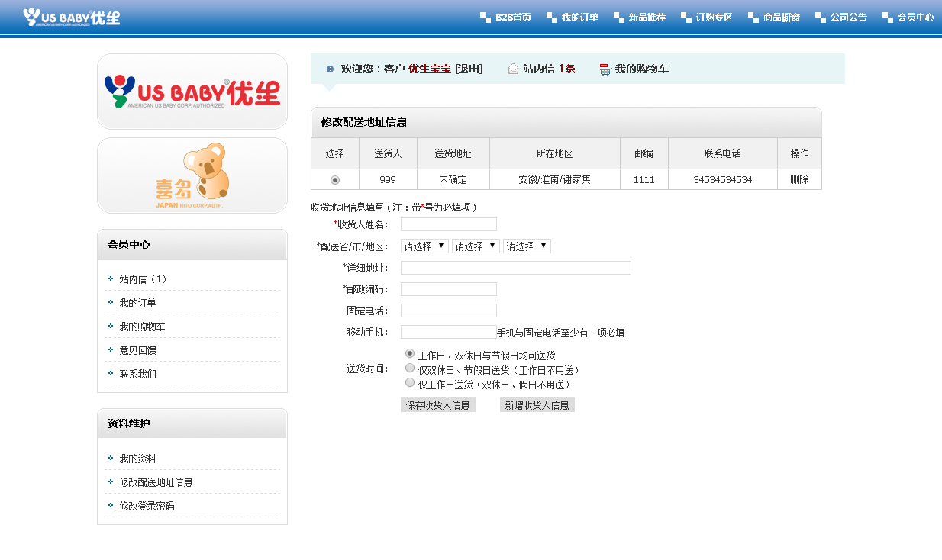Select the address radio button for 999

point(334,180)
